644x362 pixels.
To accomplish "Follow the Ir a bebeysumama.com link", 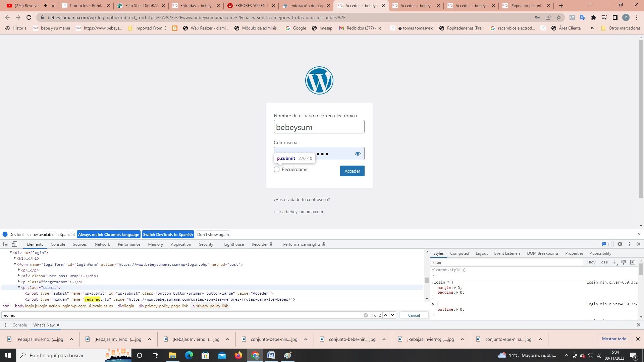I will tap(298, 212).
